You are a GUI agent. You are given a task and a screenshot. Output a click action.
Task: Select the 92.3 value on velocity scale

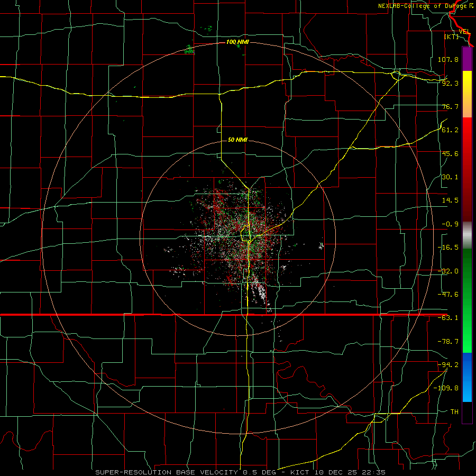[450, 83]
